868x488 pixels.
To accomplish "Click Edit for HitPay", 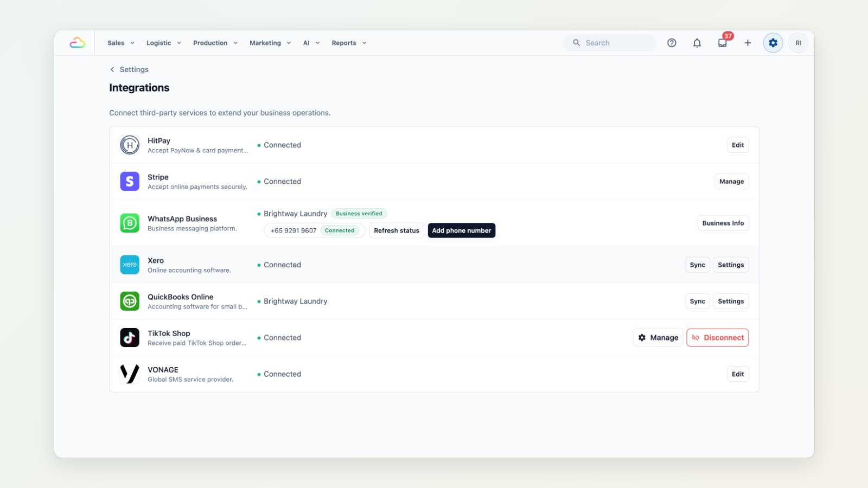I will point(738,145).
